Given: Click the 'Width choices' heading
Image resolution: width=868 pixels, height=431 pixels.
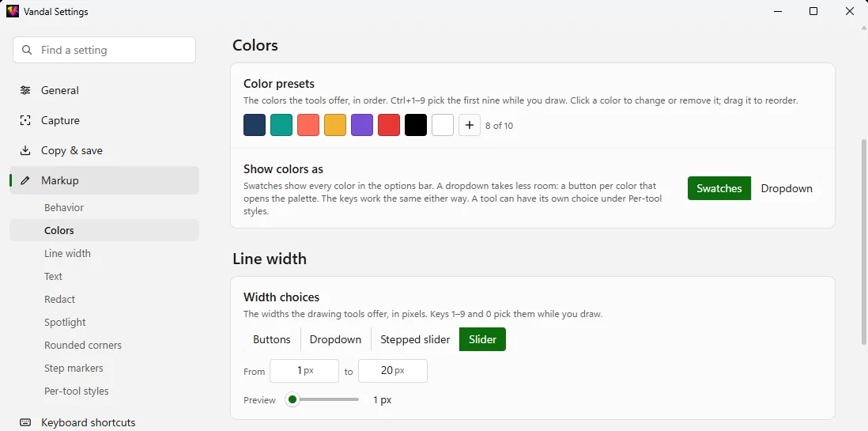Looking at the screenshot, I should coord(281,297).
